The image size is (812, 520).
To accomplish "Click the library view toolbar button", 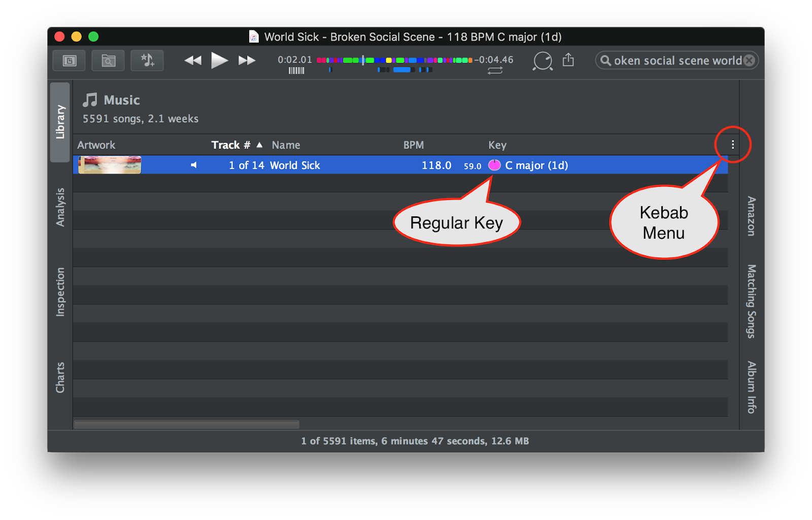I will click(x=69, y=61).
